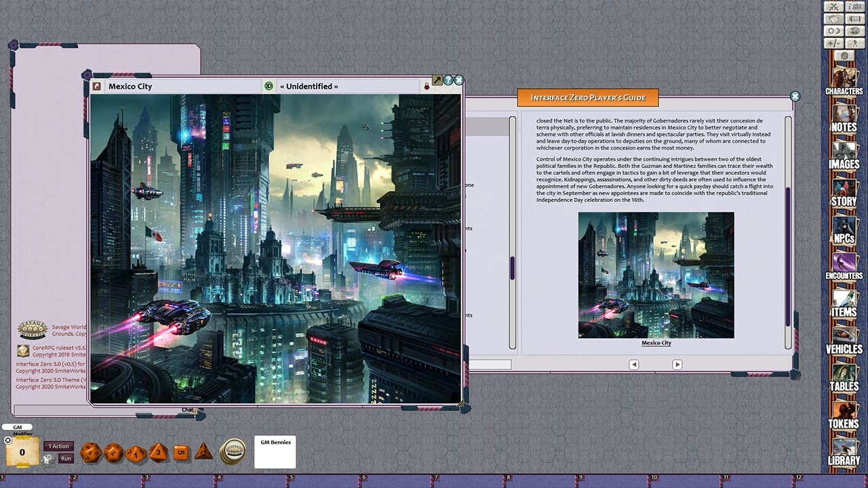The height and width of the screenshot is (488, 868).
Task: Toggle the sun/moon lighting icon
Action: [834, 30]
